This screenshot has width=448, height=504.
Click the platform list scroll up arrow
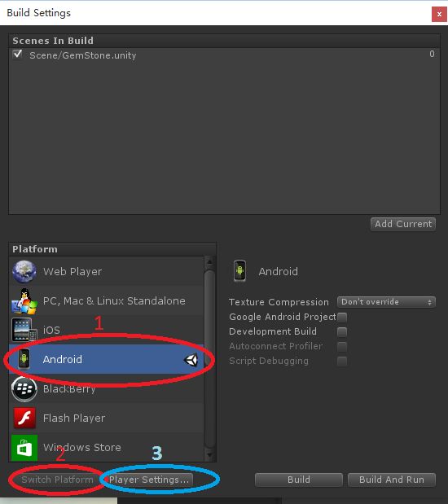coord(209,262)
